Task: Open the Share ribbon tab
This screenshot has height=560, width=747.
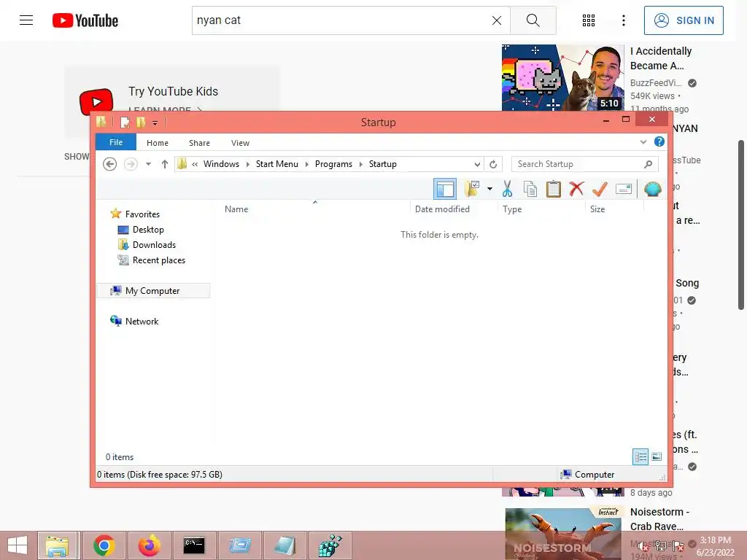Action: (x=199, y=143)
